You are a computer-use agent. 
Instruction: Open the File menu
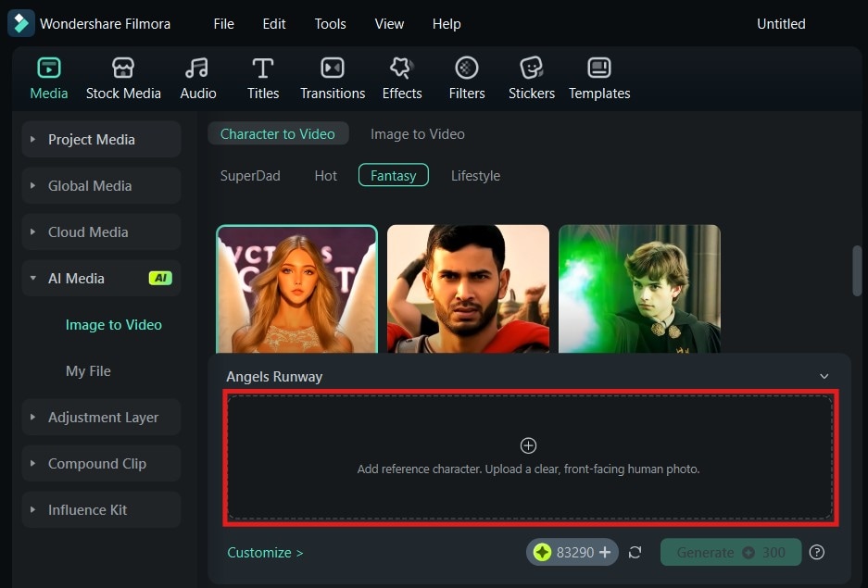click(223, 24)
